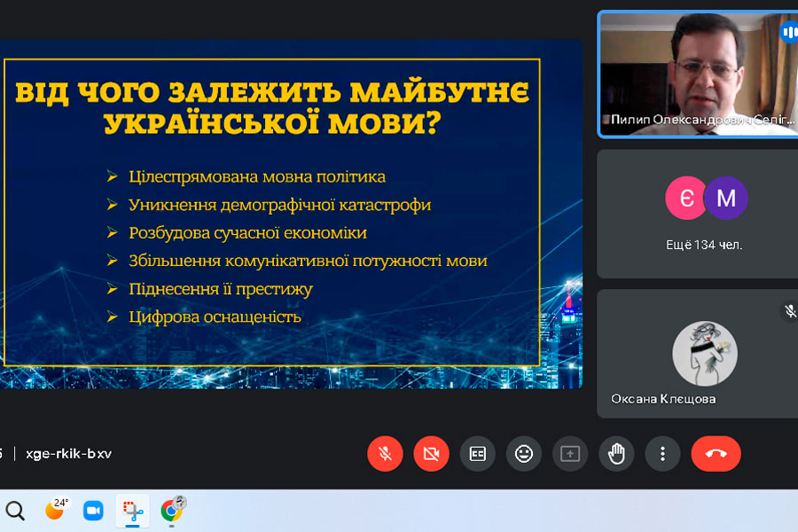Click the speaking audio indicator on presenter tile
798x532 pixels.
[x=789, y=33]
